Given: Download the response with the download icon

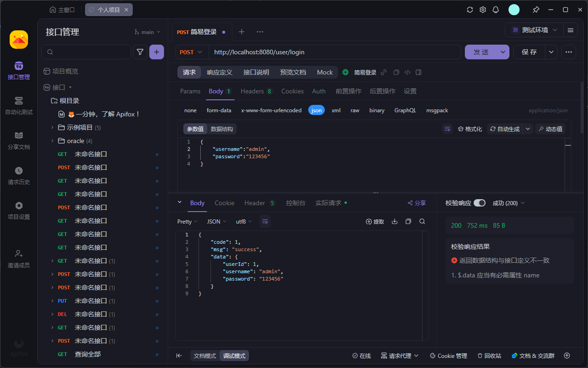Looking at the screenshot, I should point(395,222).
